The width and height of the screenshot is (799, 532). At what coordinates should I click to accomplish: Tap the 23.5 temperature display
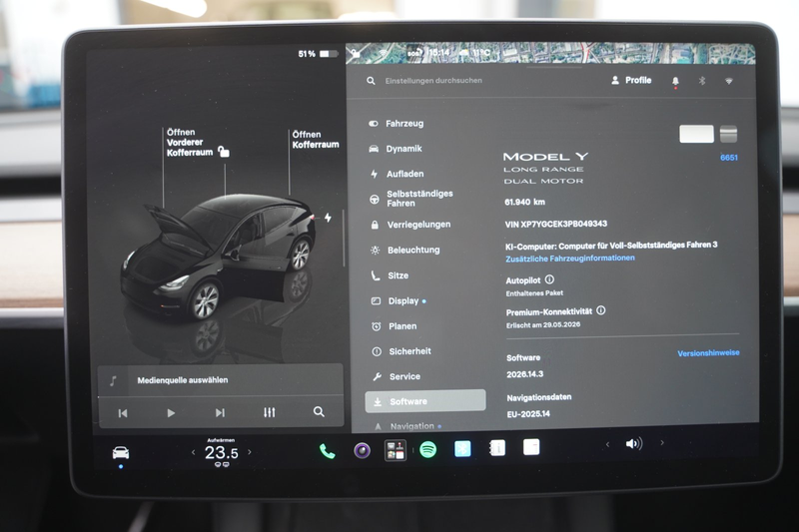(x=221, y=452)
